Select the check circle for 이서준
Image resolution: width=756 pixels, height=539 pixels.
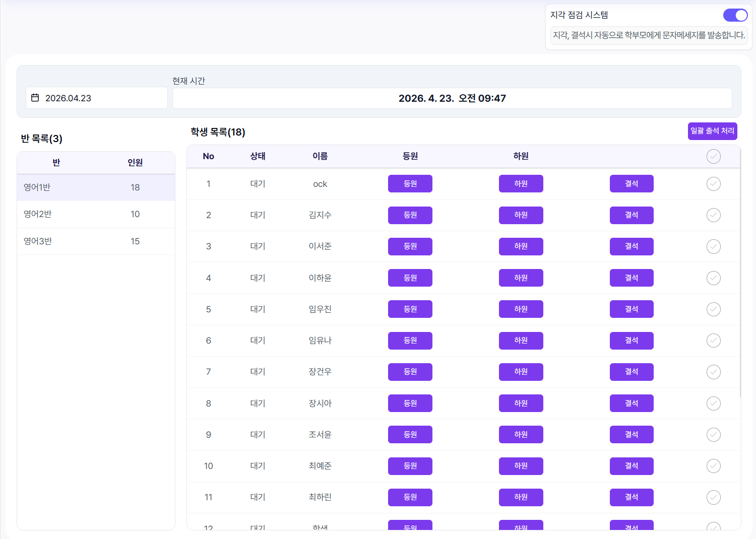[713, 246]
